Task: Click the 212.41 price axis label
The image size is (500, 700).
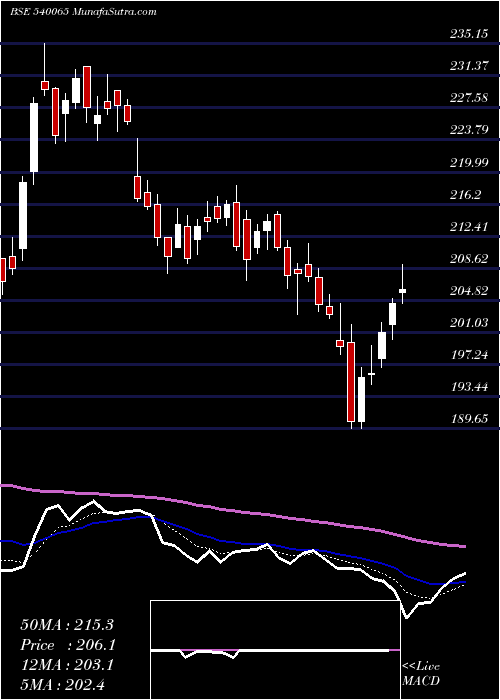Action: [x=469, y=227]
